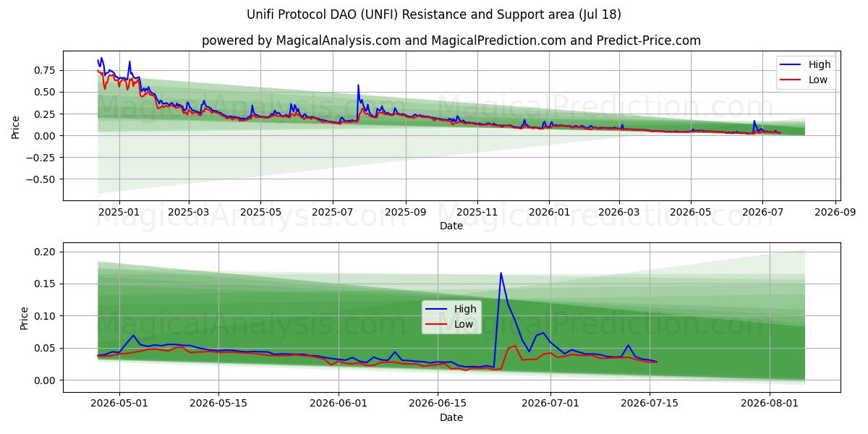
Task: Click the '2026-07' tick label in top chart
Action: pos(762,213)
